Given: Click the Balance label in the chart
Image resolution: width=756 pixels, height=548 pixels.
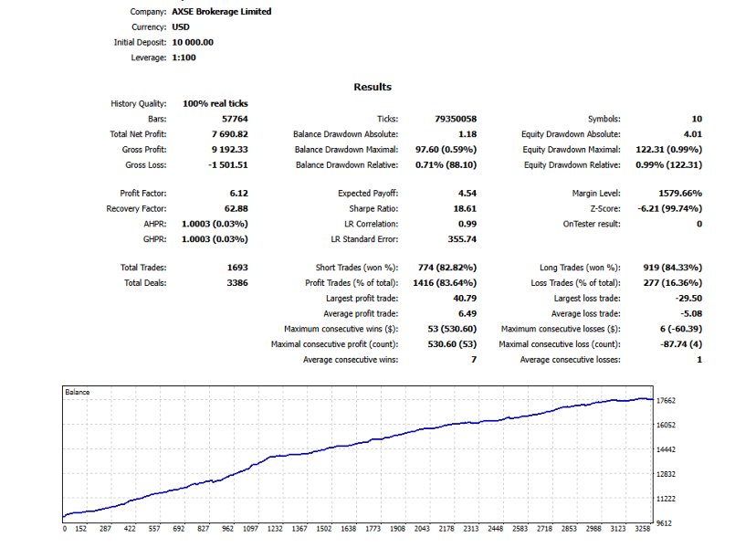Looking at the screenshot, I should coord(77,392).
